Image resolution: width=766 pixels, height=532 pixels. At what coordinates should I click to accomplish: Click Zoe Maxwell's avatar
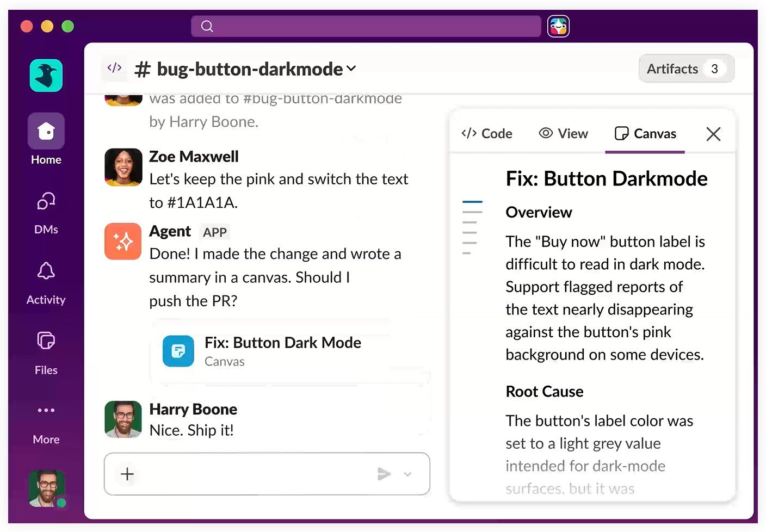pyautogui.click(x=123, y=167)
